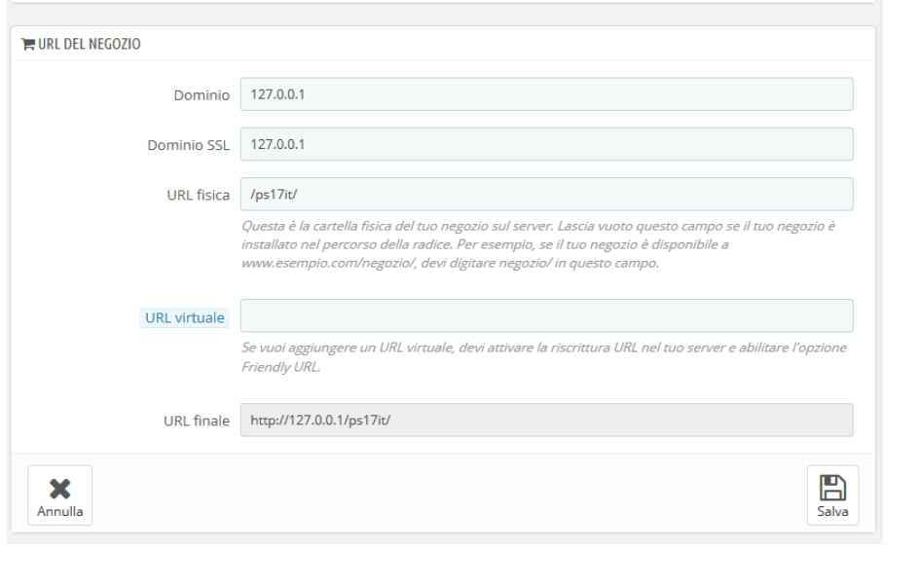This screenshot has height=588, width=918.
Task: Focus the Dominio SSL input field
Action: click(546, 144)
